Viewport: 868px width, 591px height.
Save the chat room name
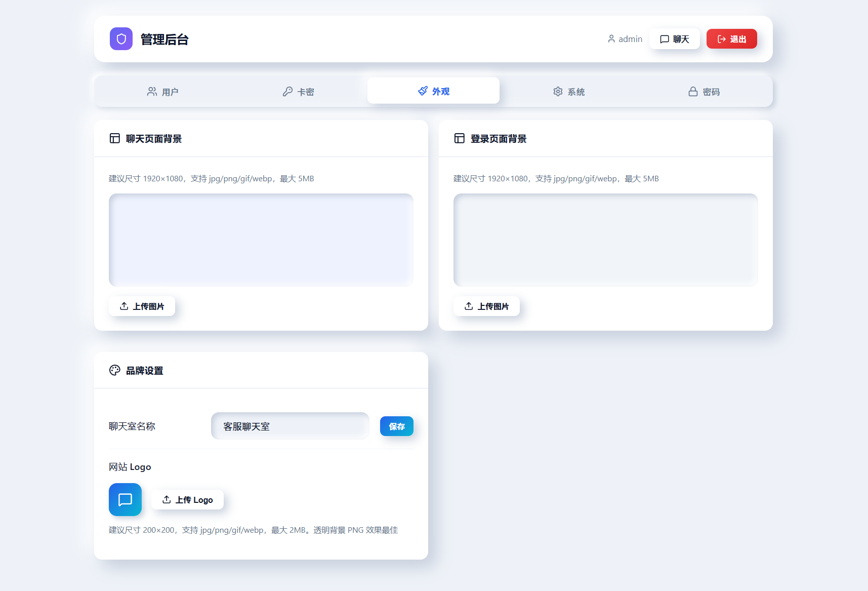coord(397,426)
